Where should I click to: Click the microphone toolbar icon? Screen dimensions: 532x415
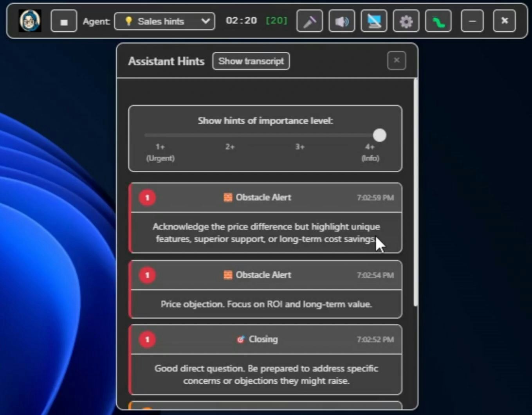coord(310,21)
